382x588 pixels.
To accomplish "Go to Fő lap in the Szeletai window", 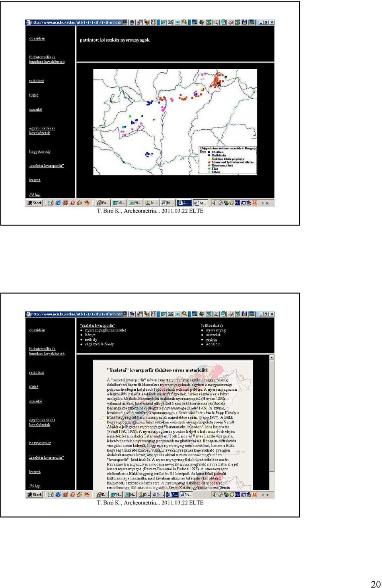I will [35, 486].
